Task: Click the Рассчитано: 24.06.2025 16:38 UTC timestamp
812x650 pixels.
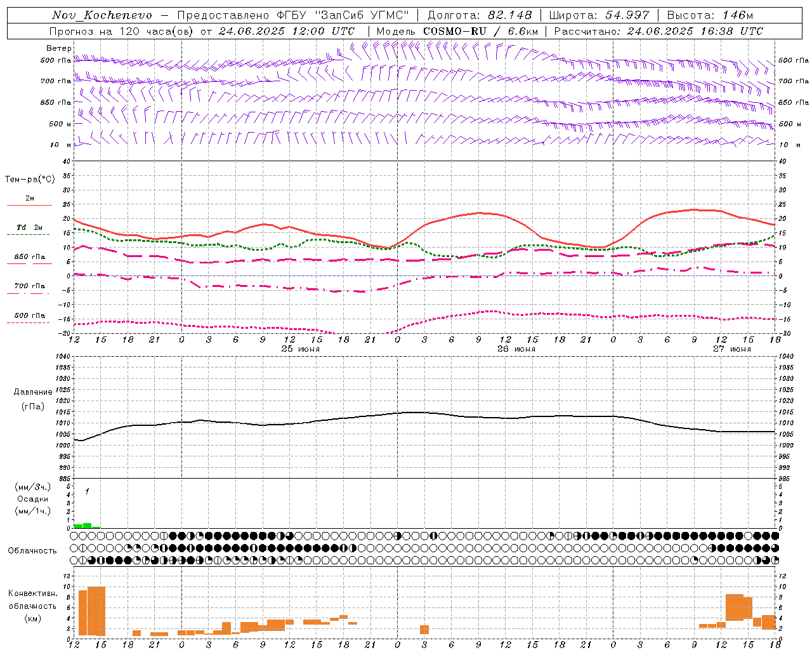Action: point(658,31)
